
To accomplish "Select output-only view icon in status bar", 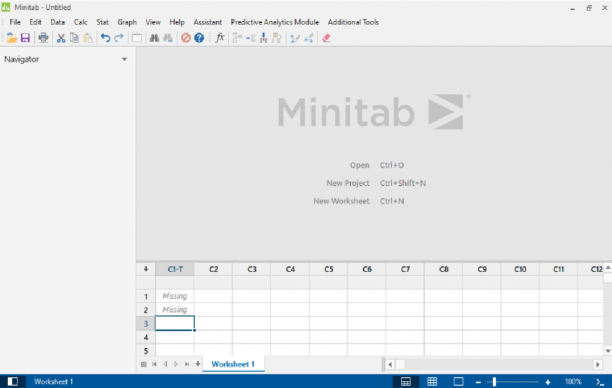I will pyautogui.click(x=459, y=381).
